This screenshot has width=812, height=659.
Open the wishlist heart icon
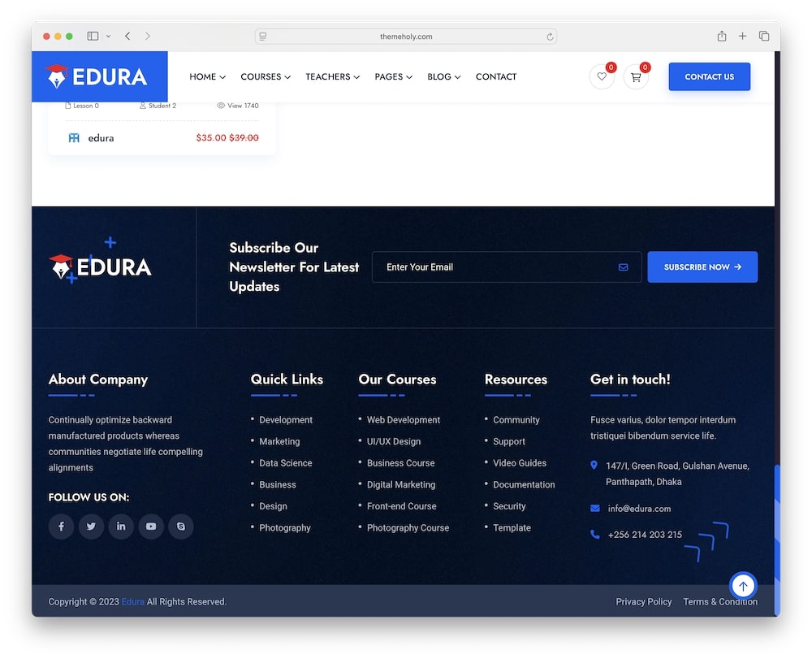602,76
